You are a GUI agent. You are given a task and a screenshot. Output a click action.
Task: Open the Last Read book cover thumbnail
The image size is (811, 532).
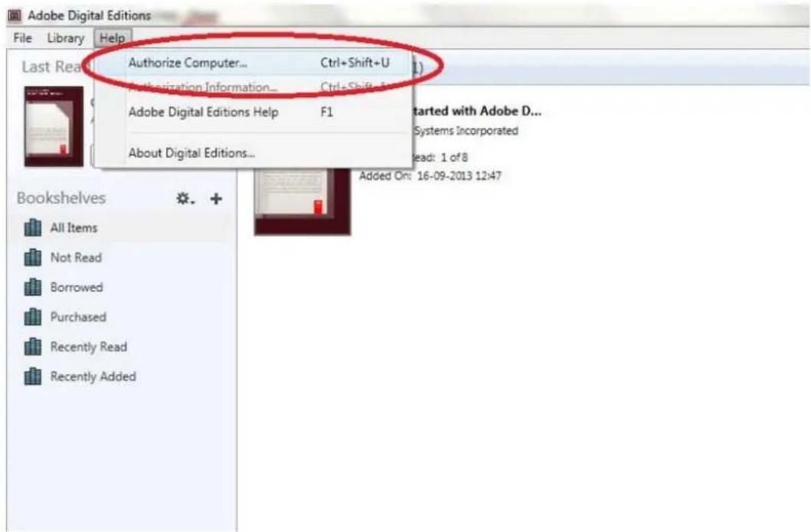pyautogui.click(x=54, y=126)
